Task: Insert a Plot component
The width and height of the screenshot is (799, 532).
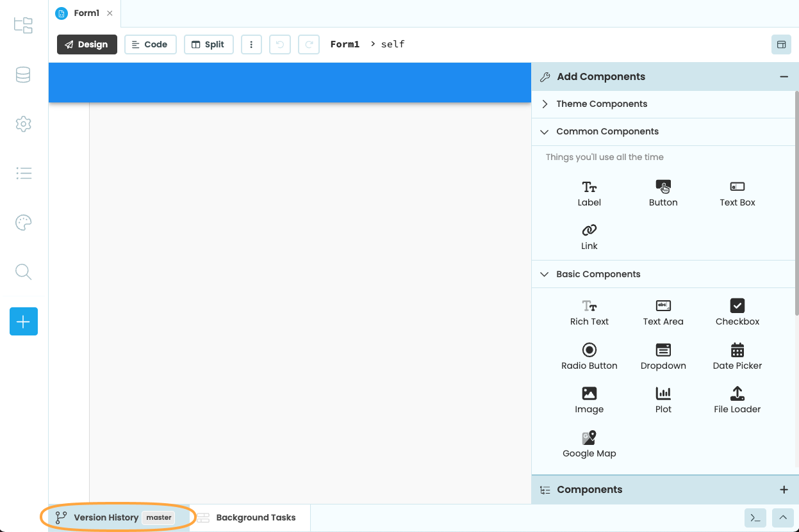Action: pyautogui.click(x=663, y=399)
